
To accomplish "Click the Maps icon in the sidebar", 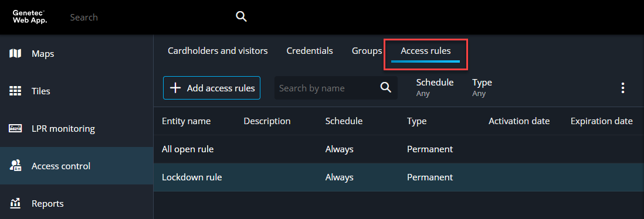I will pos(15,53).
